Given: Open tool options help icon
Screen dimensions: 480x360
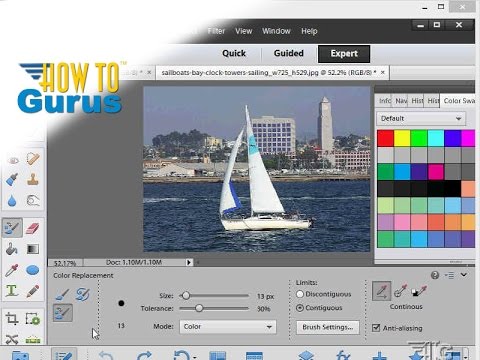Looking at the screenshot, I should click(x=435, y=275).
